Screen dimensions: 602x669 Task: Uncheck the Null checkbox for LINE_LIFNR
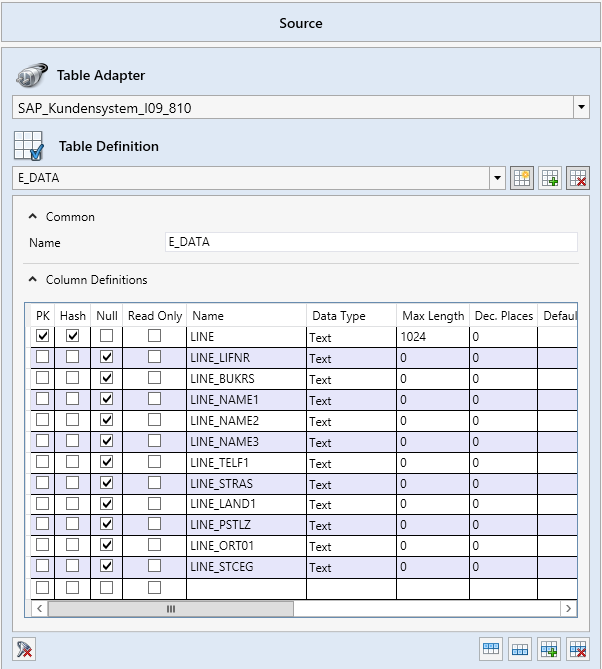click(106, 358)
